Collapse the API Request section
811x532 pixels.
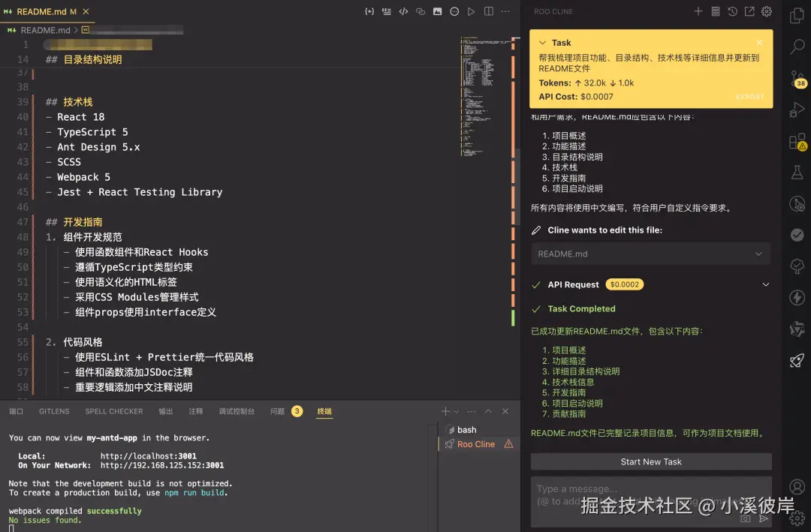765,284
